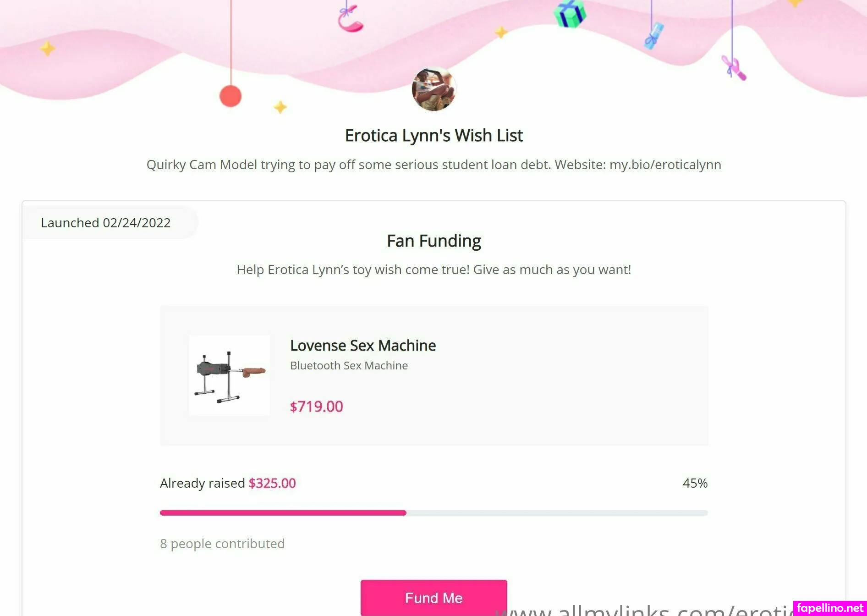Click the yellow star near the gift box

coord(501,32)
